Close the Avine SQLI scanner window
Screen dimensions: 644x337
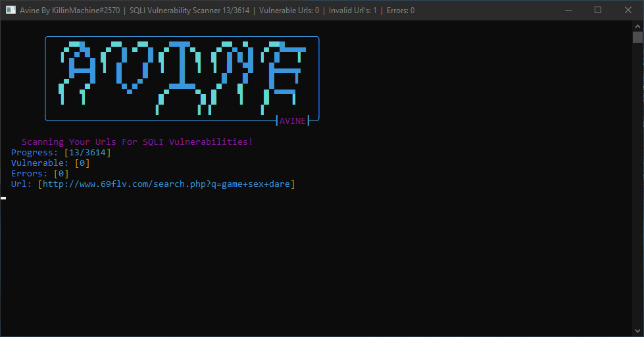click(628, 11)
